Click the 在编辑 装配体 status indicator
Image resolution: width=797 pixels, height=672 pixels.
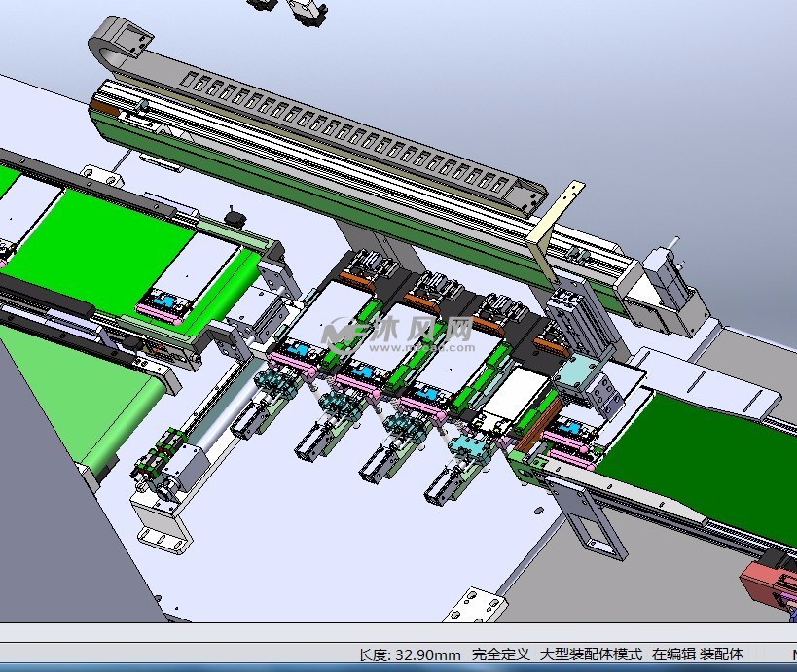pos(698,654)
